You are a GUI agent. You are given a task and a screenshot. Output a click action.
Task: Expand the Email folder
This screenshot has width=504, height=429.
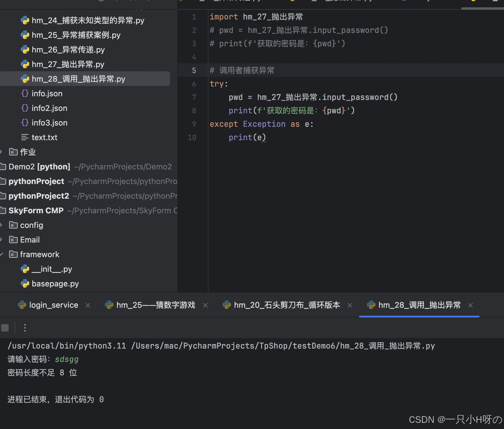pyautogui.click(x=2, y=239)
